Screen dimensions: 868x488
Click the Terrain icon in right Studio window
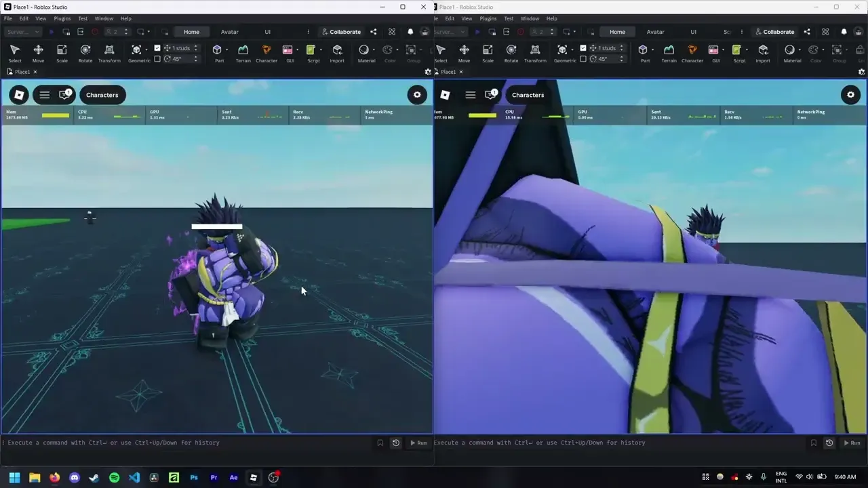(x=669, y=53)
